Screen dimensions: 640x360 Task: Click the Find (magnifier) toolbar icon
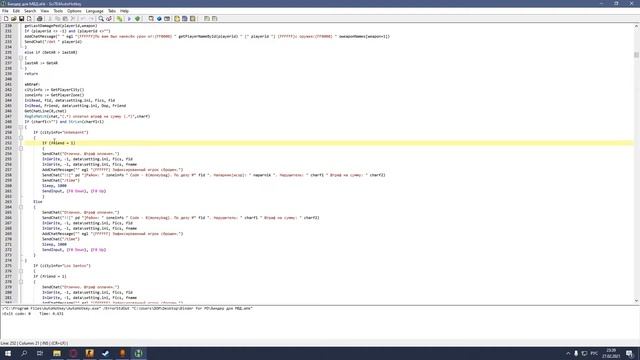pyautogui.click(x=101, y=18)
